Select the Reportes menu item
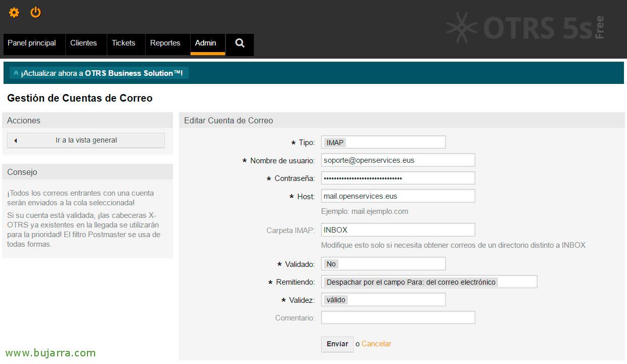Screen dimensions: 627x364 click(x=165, y=43)
